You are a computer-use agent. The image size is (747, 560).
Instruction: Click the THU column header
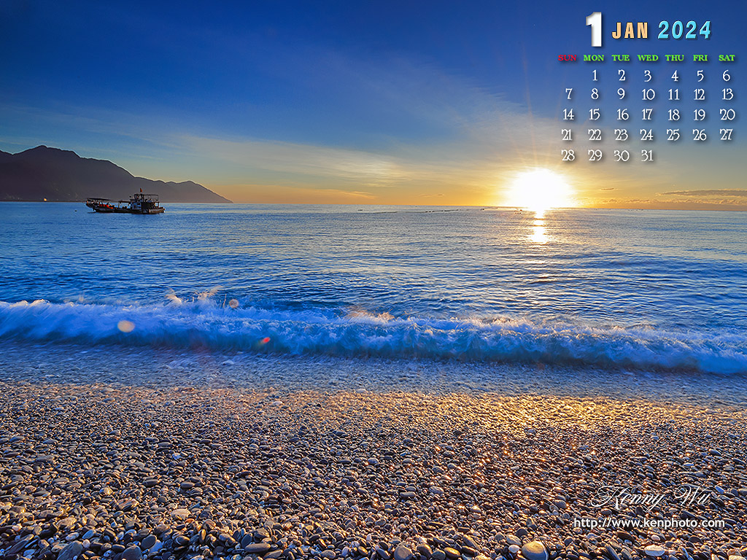pos(674,58)
